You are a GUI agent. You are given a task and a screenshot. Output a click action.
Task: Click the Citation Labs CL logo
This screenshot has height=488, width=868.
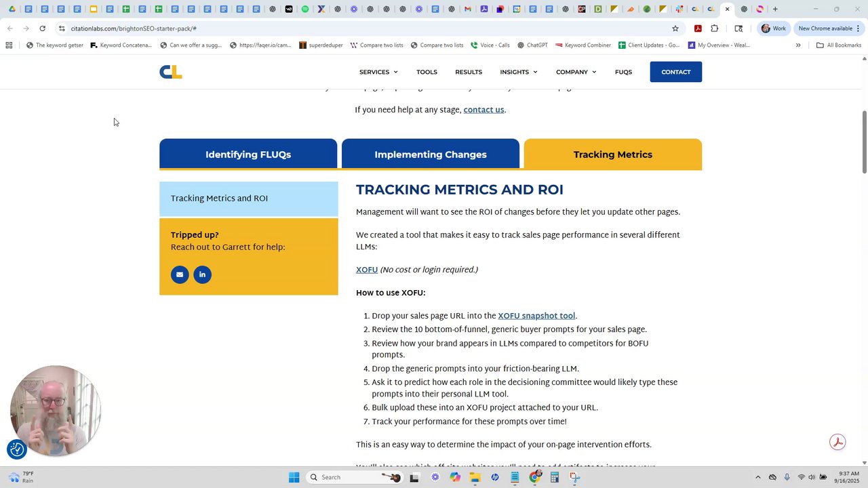(x=171, y=72)
